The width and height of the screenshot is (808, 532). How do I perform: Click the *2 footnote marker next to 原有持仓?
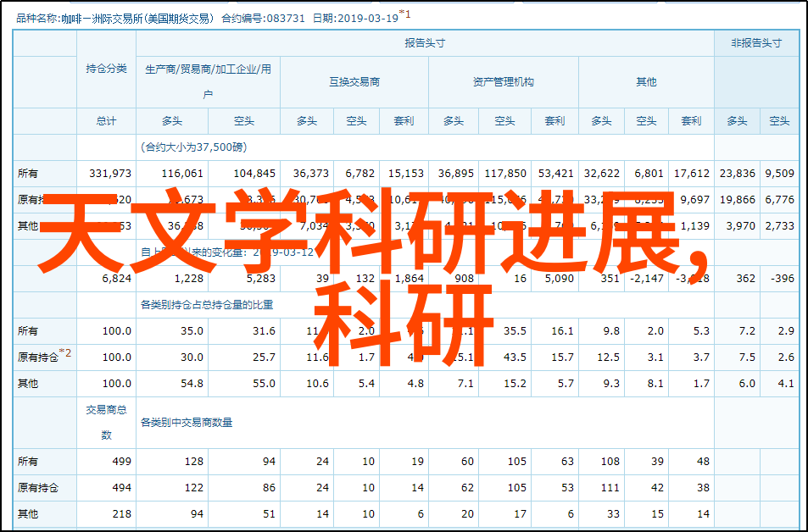coord(65,354)
